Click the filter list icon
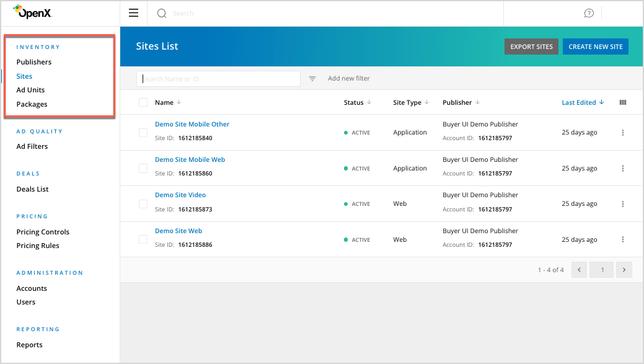This screenshot has height=364, width=644. coord(312,79)
